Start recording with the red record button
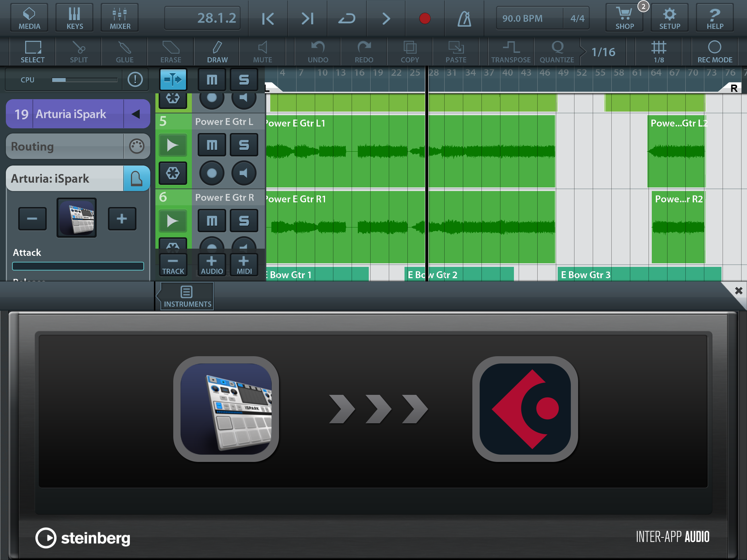Viewport: 747px width, 560px height. pos(425,18)
